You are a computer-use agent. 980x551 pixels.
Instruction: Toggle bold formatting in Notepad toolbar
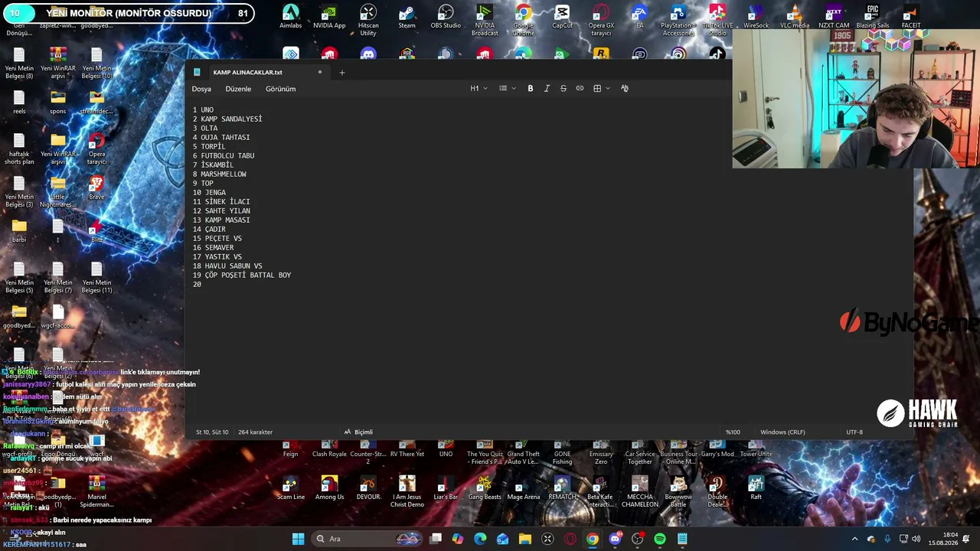coord(530,89)
